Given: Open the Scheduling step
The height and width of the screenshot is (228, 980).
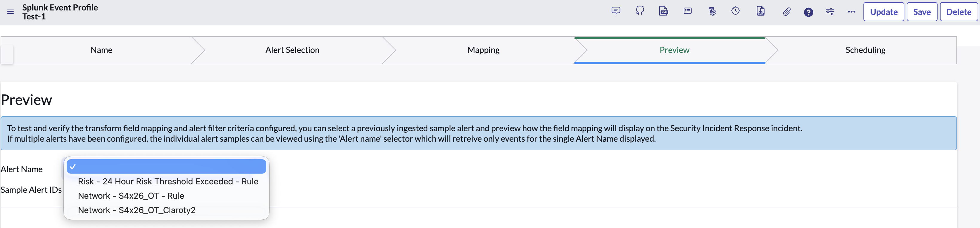Looking at the screenshot, I should click(x=865, y=50).
